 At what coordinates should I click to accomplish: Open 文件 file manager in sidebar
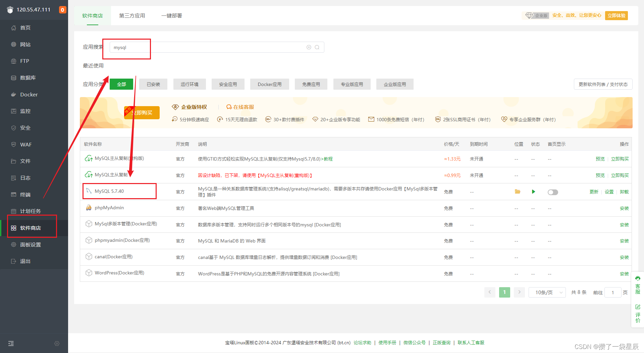(x=25, y=161)
